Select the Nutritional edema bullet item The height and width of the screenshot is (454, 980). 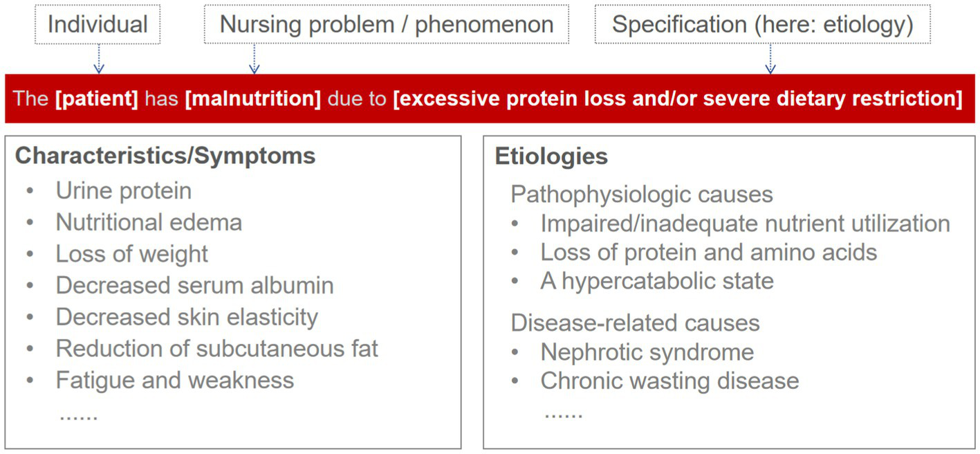[x=149, y=222]
